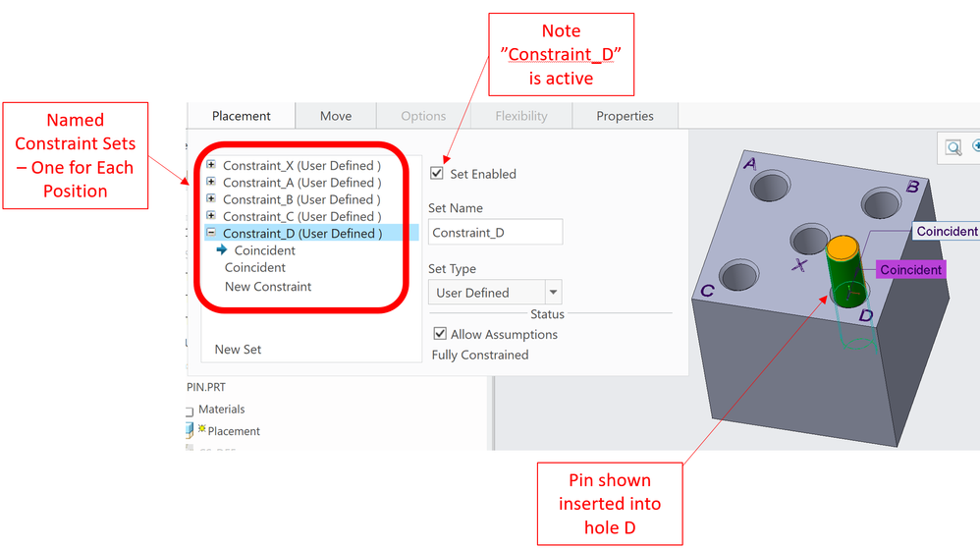This screenshot has width=980, height=549.
Task: Expand the Constraint_B set
Action: 211,198
